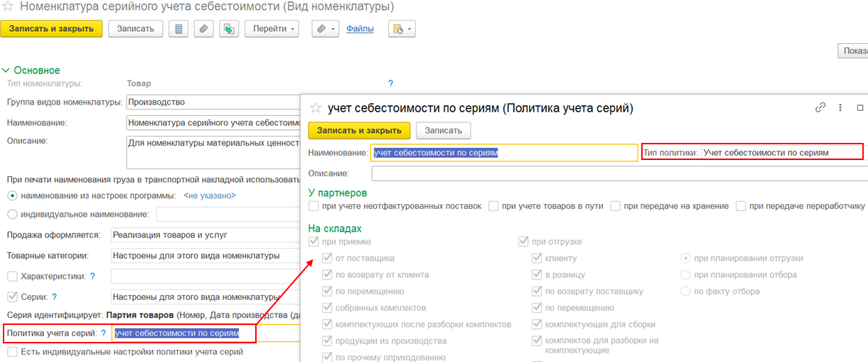Screen dimensions: 868x364
Task: Star the series accounting policy dialog
Action: coord(316,108)
